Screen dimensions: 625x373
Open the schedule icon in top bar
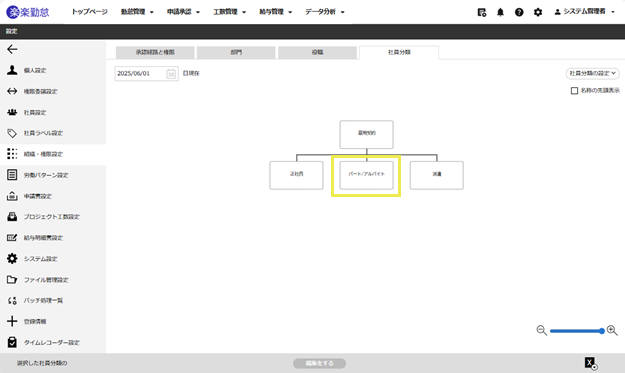tap(482, 12)
